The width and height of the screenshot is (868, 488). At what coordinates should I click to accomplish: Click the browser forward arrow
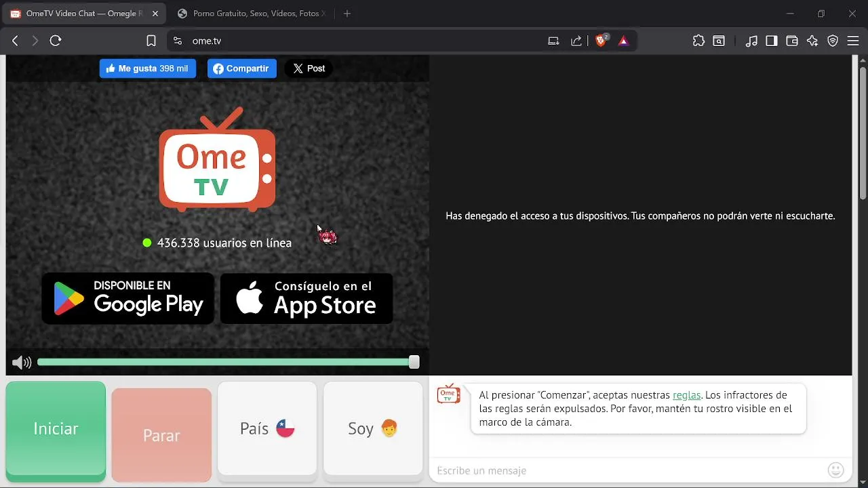[x=35, y=41]
